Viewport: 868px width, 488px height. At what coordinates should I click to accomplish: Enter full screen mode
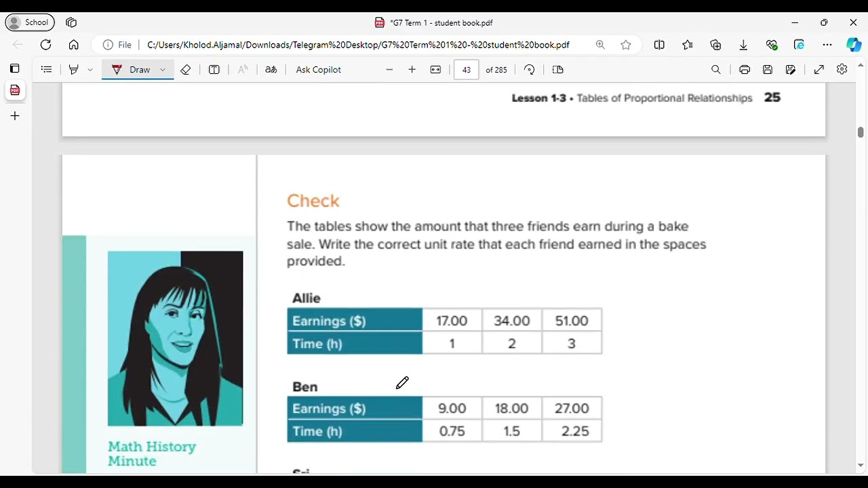coord(819,69)
